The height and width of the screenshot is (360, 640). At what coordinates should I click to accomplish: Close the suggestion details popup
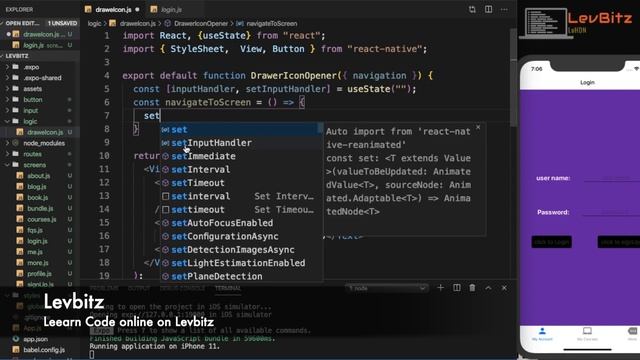[478, 128]
